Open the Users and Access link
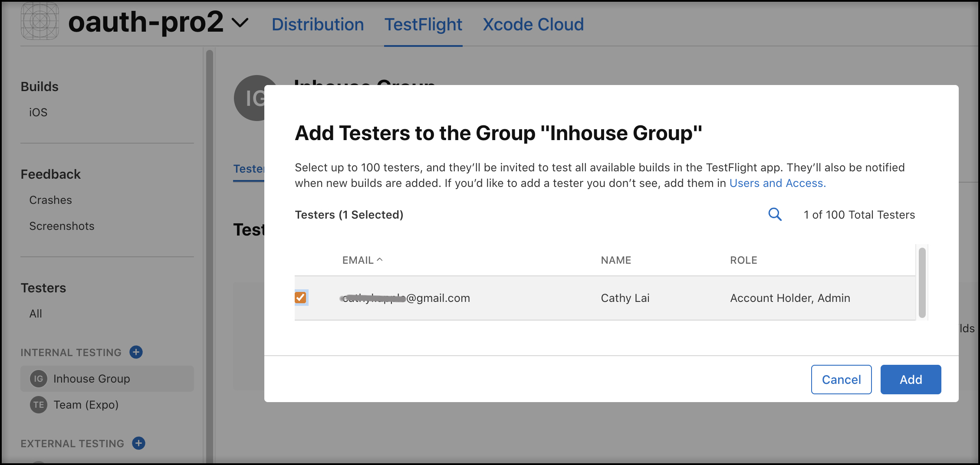The width and height of the screenshot is (980, 465). pos(776,183)
